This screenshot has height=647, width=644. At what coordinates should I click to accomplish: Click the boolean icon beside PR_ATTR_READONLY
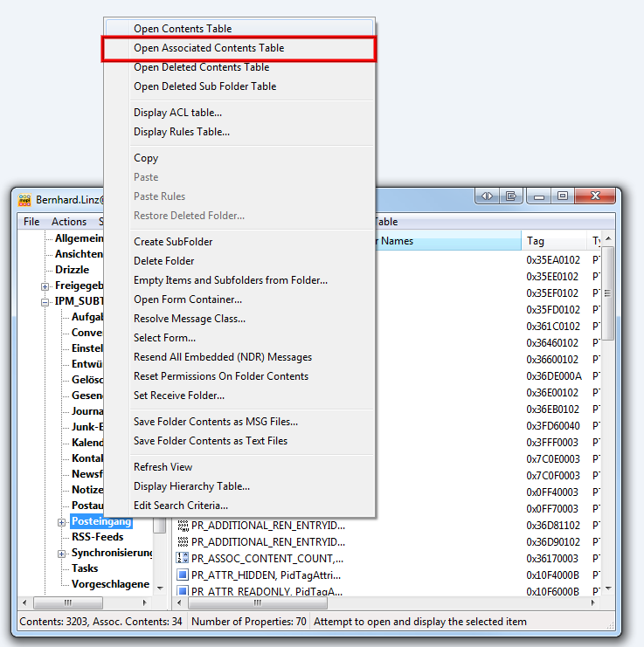(183, 591)
